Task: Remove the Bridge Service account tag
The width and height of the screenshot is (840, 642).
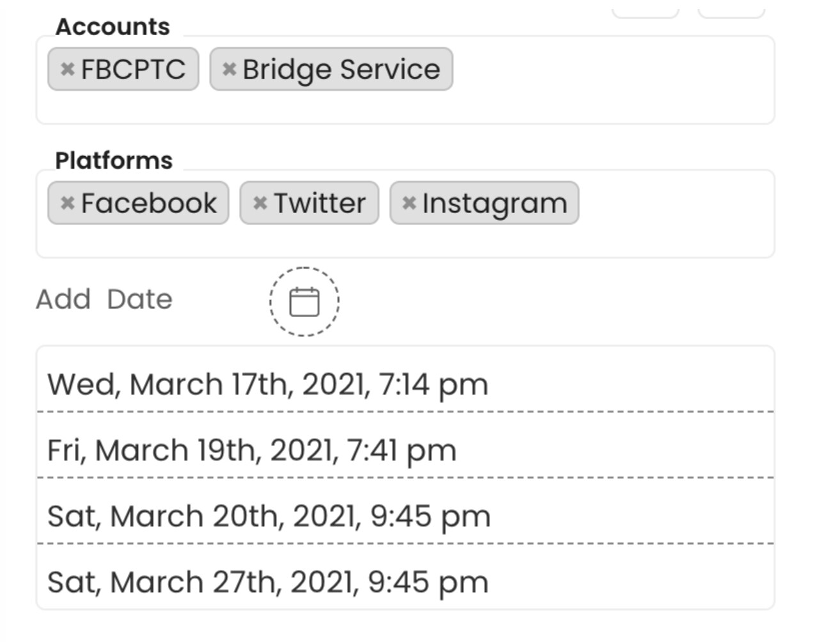Action: (x=229, y=69)
